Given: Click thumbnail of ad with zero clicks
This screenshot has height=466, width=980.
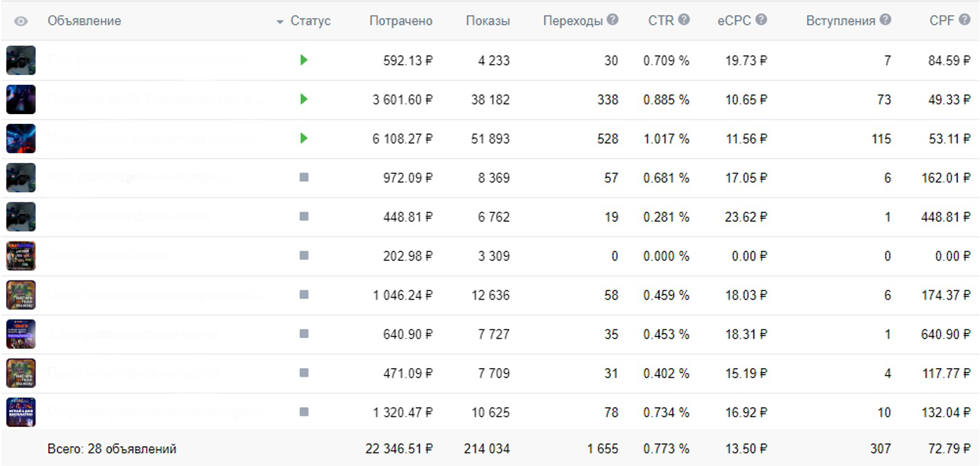Looking at the screenshot, I should click(x=21, y=256).
